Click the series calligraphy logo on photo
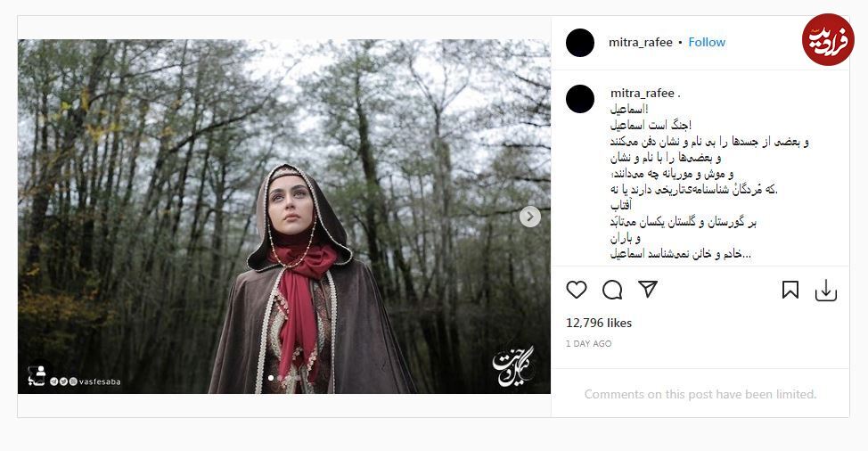The width and height of the screenshot is (868, 451). 513,365
